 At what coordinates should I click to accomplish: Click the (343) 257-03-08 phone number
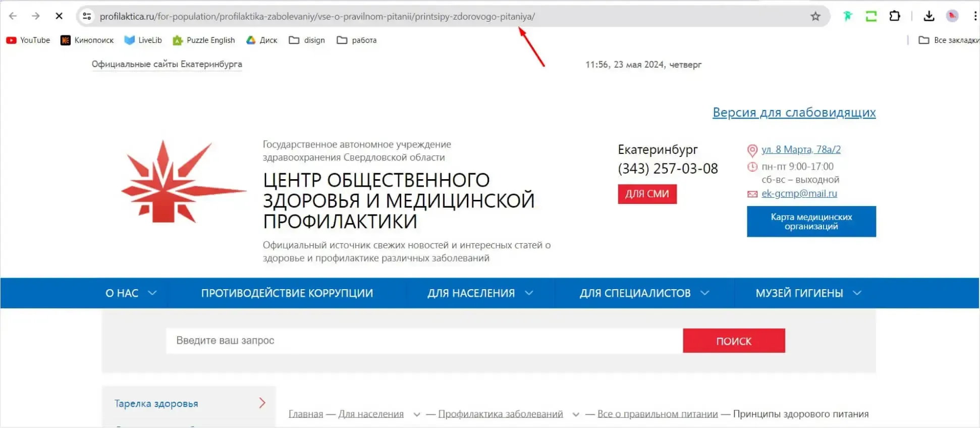coord(668,169)
